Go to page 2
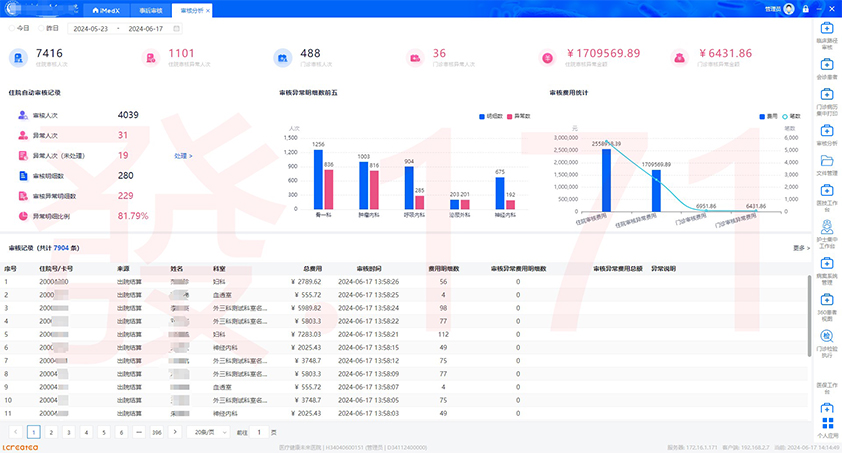 pos(51,432)
